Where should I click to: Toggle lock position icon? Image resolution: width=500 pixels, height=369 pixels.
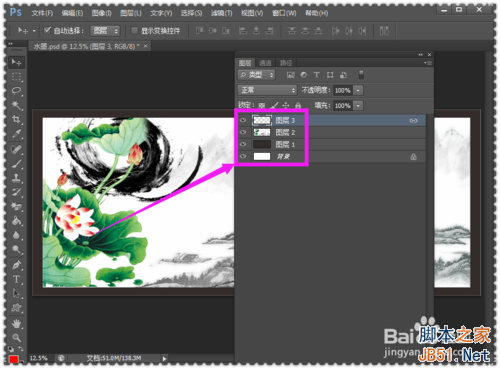point(286,106)
